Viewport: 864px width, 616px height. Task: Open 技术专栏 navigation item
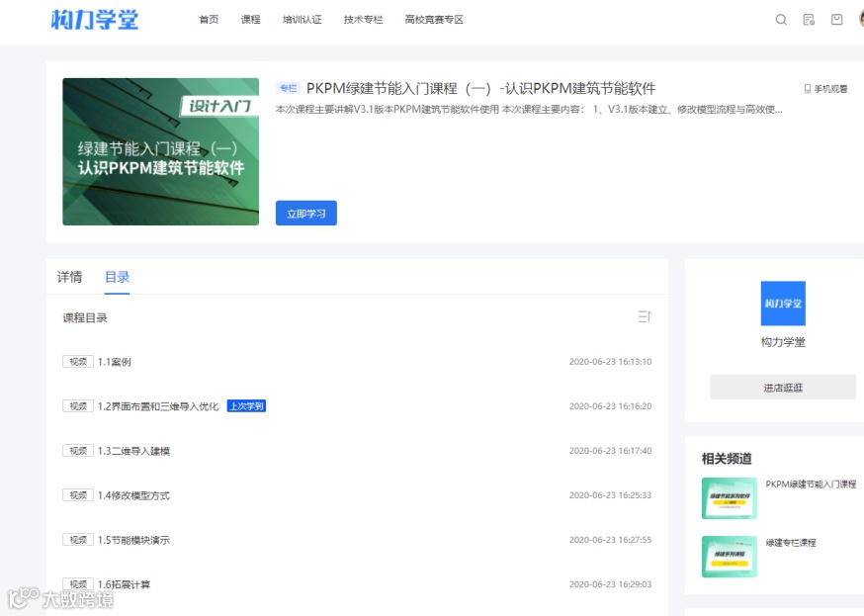tap(363, 20)
